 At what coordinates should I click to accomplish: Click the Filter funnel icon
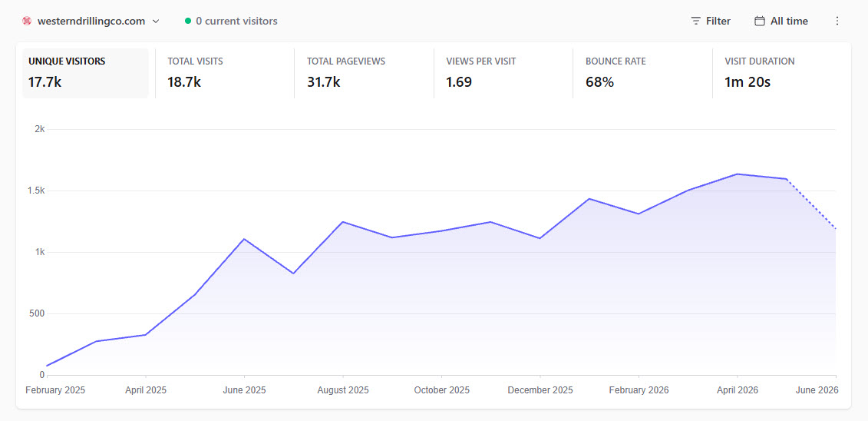[x=696, y=21]
